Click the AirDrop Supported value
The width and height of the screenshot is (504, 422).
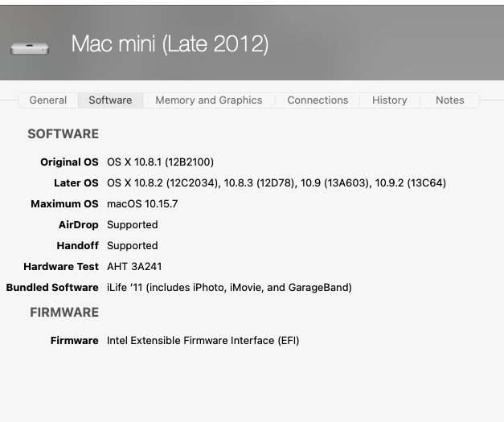(132, 225)
